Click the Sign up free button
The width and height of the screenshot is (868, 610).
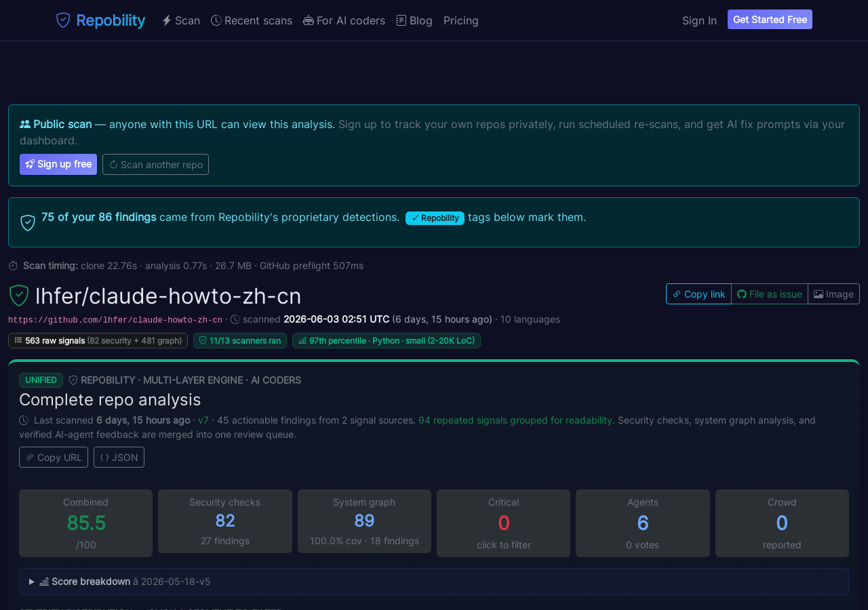coord(58,164)
